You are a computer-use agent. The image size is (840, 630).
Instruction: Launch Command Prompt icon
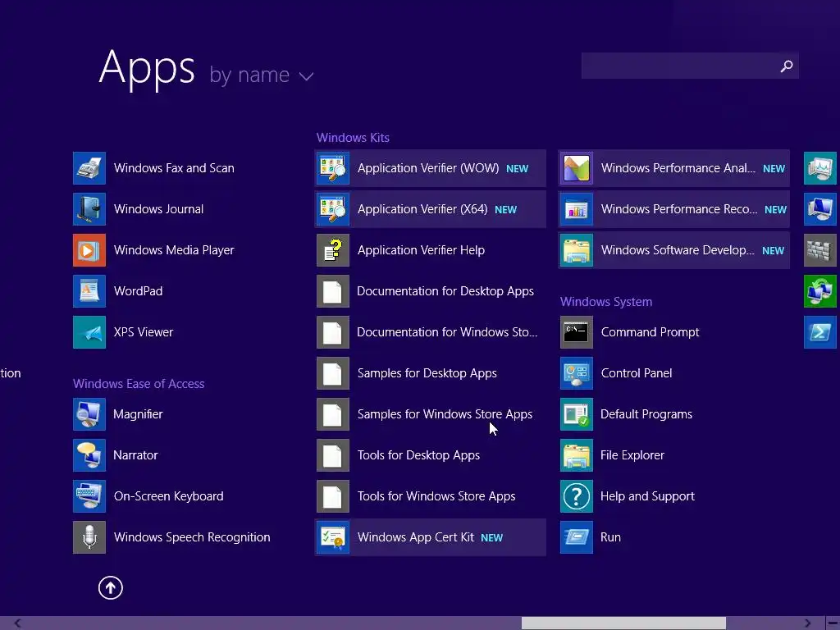[577, 332]
